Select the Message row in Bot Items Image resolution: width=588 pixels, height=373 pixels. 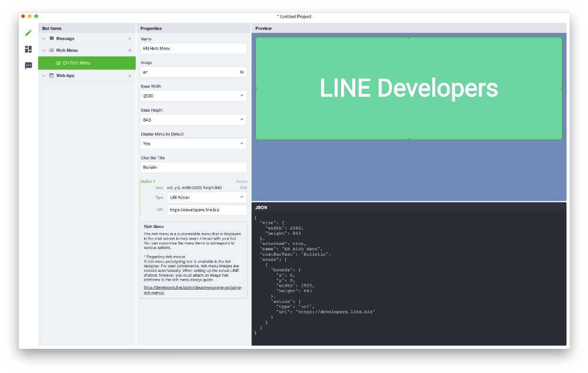pos(87,39)
